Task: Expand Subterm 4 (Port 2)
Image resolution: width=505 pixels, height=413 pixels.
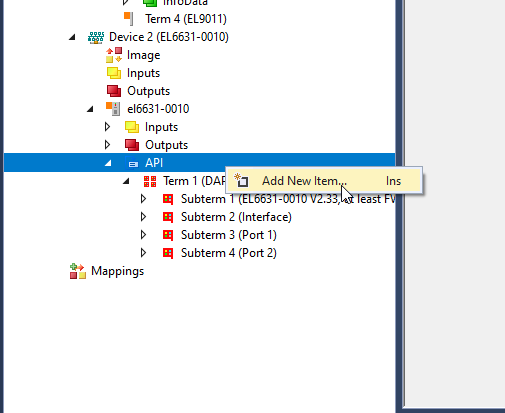Action: click(143, 253)
